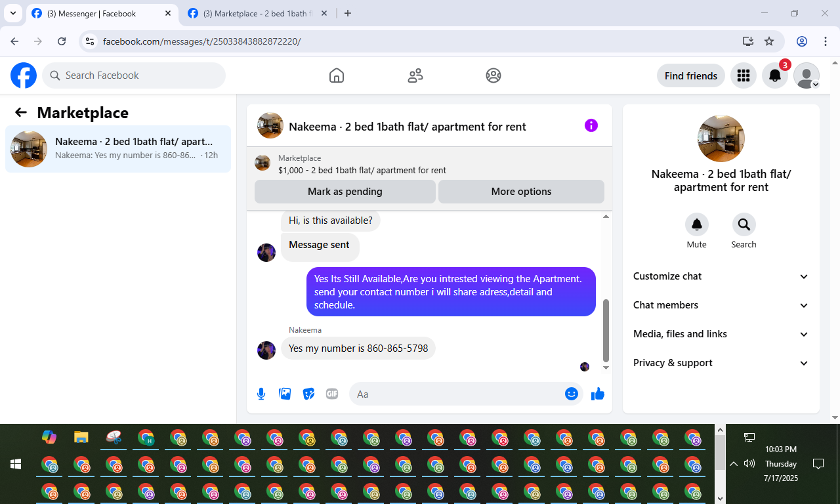Click the Facebook logo
Image resolution: width=840 pixels, height=504 pixels.
(x=24, y=75)
